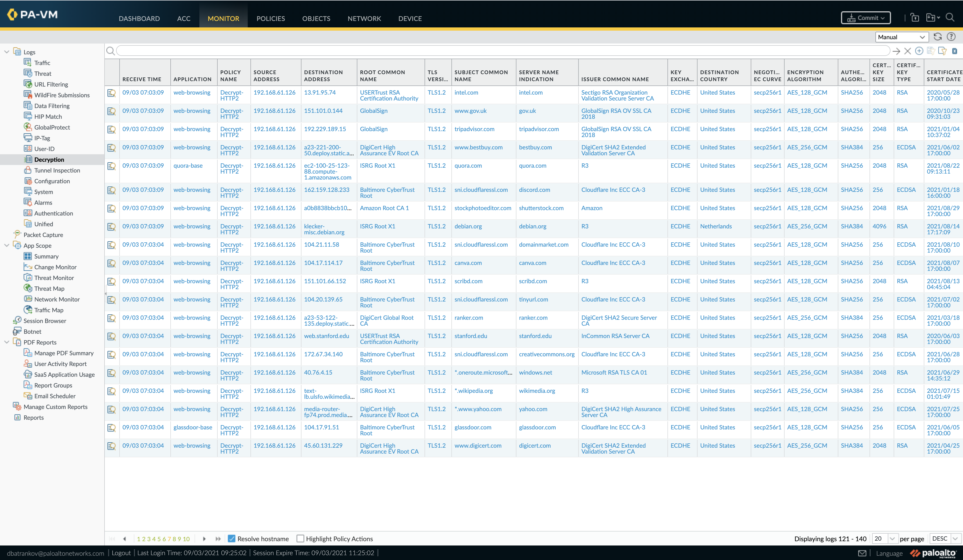Open URL Filtering logs
The image size is (963, 560).
[x=51, y=84]
